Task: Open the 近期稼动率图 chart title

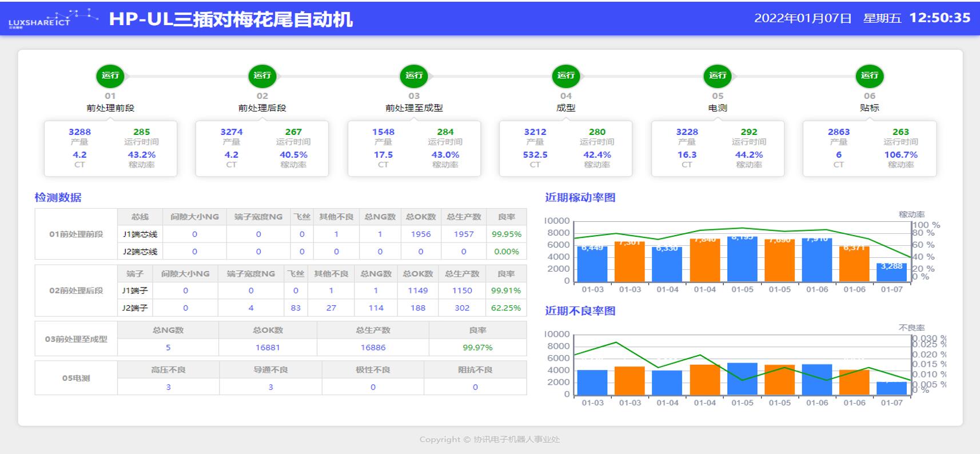Action: coord(580,197)
